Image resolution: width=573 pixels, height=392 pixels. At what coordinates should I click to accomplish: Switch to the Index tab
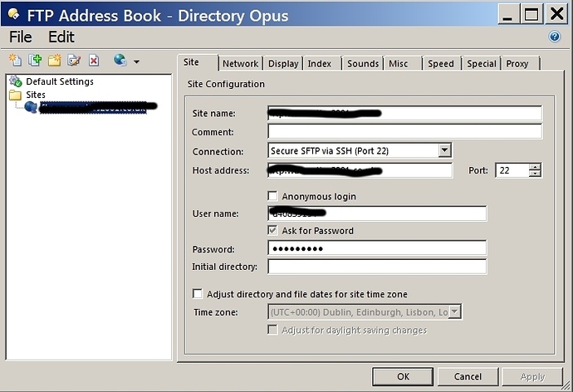322,64
